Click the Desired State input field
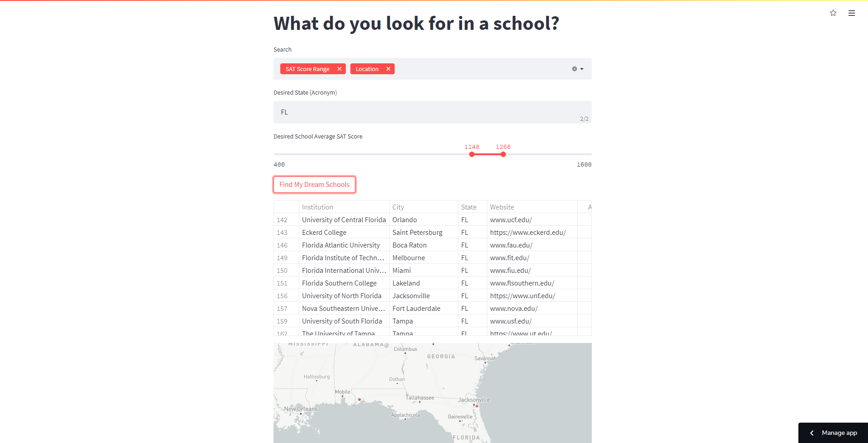Viewport: 868px width, 443px height. click(433, 112)
